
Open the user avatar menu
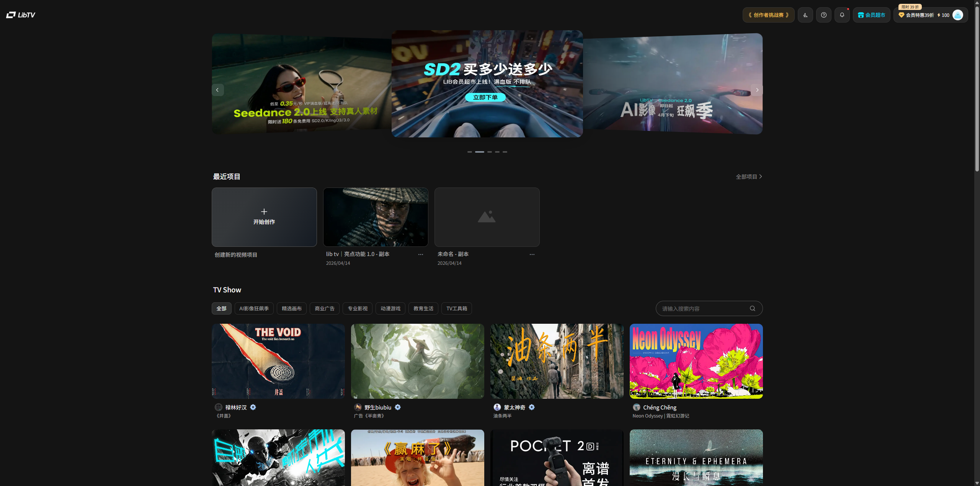click(x=958, y=15)
